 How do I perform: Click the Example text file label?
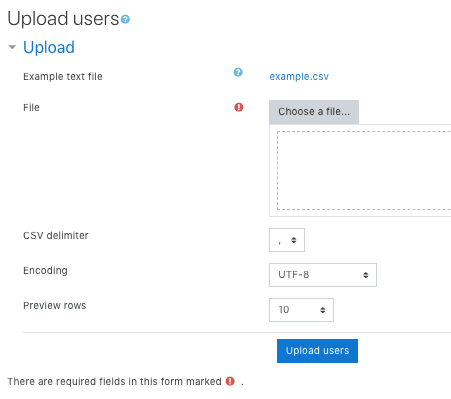[63, 76]
